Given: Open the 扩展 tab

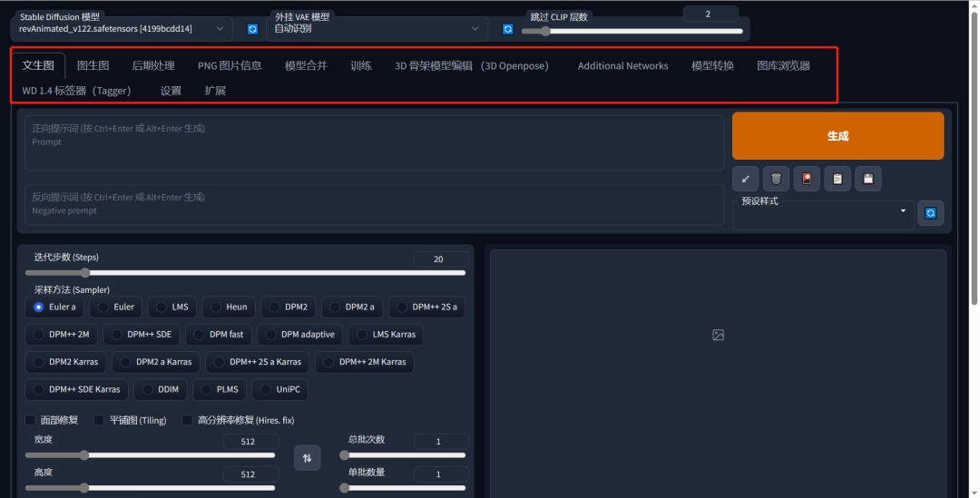Looking at the screenshot, I should 215,91.
